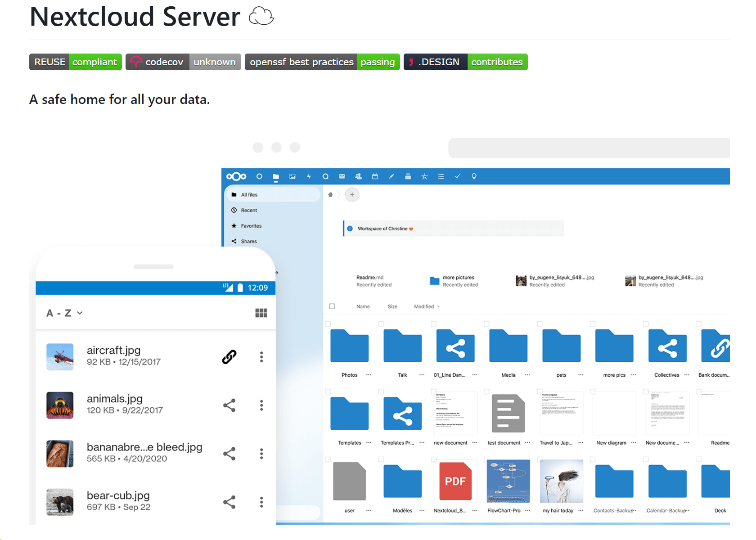Viewport: 756px width, 540px height.
Task: Open the kebab menu for animals.jpg
Action: pyautogui.click(x=261, y=405)
